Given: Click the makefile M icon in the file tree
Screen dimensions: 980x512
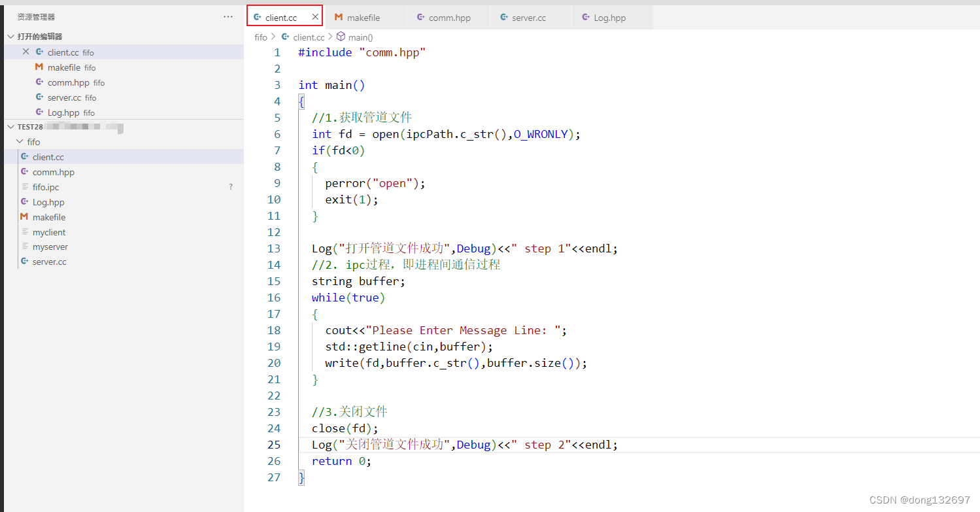Looking at the screenshot, I should pos(24,216).
